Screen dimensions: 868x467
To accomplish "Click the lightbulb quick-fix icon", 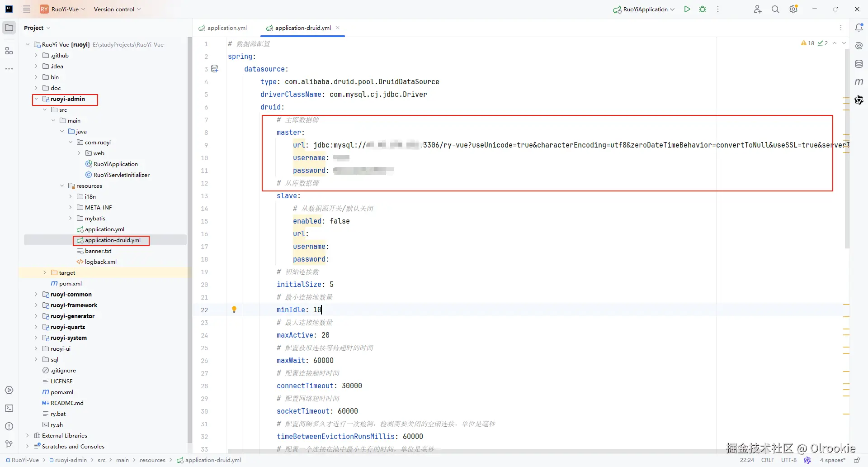I will pyautogui.click(x=234, y=310).
